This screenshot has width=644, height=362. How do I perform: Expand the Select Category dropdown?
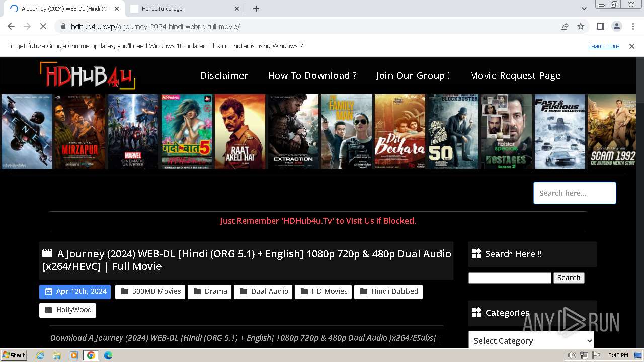click(x=531, y=340)
